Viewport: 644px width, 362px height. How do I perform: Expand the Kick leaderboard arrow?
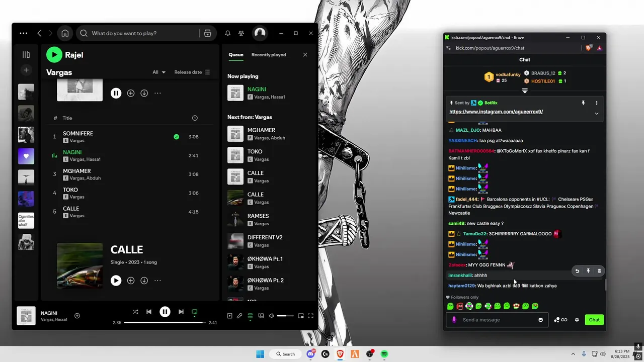(525, 91)
